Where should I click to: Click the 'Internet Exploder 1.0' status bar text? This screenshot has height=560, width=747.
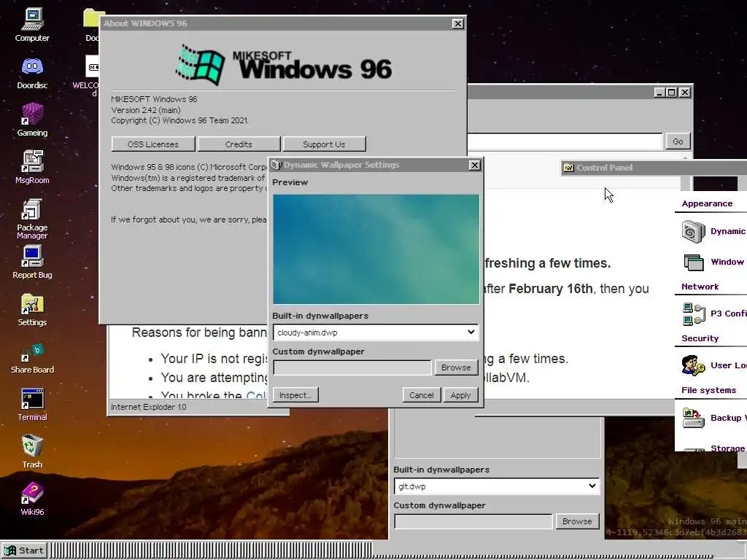[149, 407]
